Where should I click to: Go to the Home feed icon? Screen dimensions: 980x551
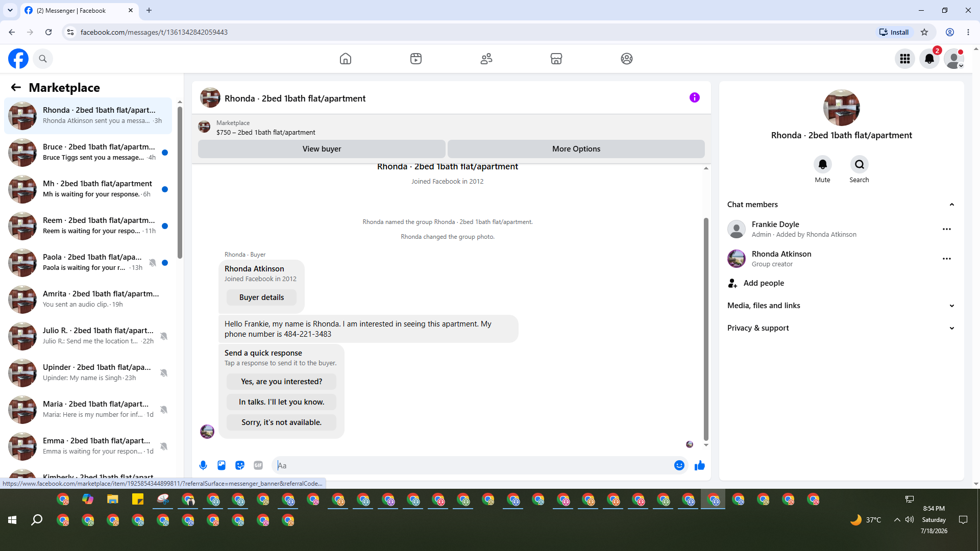point(346,59)
